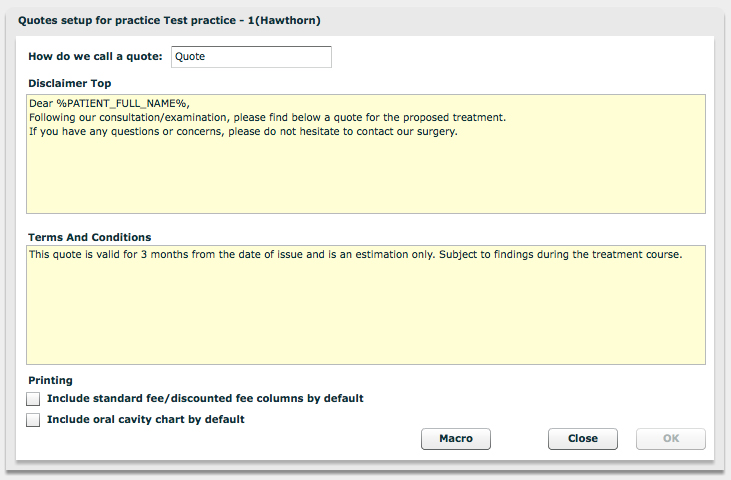
Task: Click empty space in Disclaimer Top text area
Action: coord(366,177)
